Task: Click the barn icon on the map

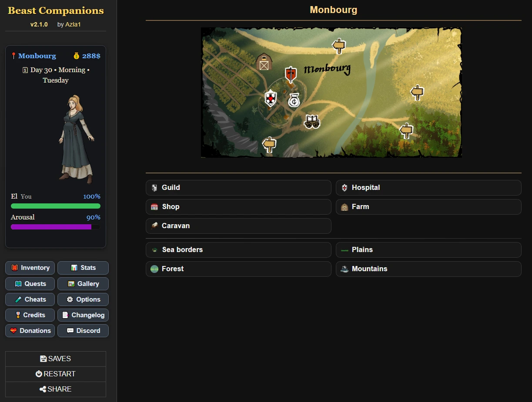Action: point(264,62)
